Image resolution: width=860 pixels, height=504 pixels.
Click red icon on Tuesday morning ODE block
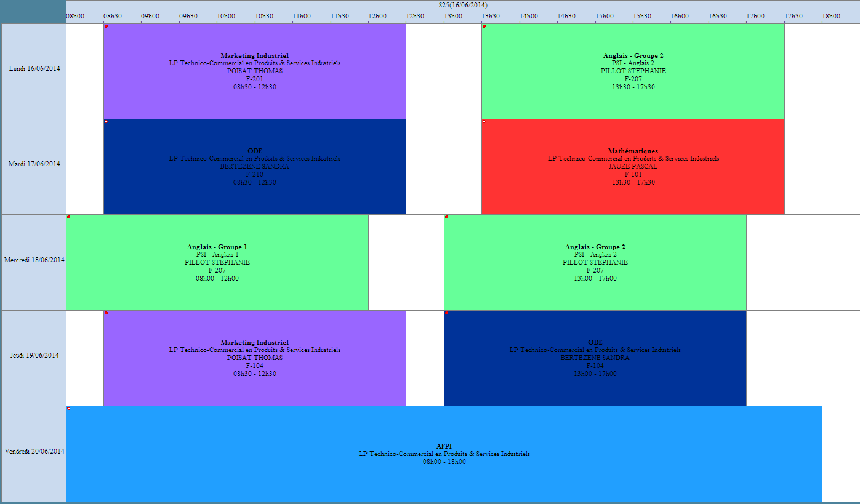(x=106, y=122)
